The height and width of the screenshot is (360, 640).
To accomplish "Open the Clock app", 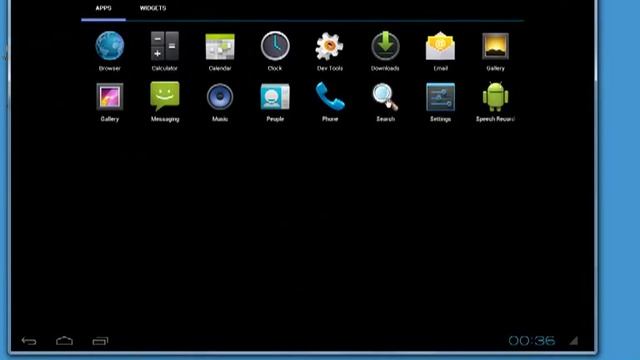I will 275,46.
